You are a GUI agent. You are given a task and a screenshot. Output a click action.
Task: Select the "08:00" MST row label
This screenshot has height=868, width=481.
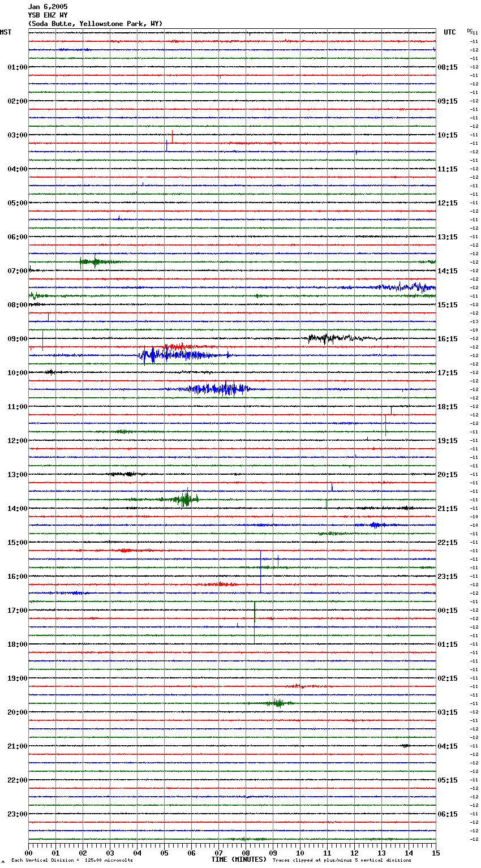(x=18, y=305)
